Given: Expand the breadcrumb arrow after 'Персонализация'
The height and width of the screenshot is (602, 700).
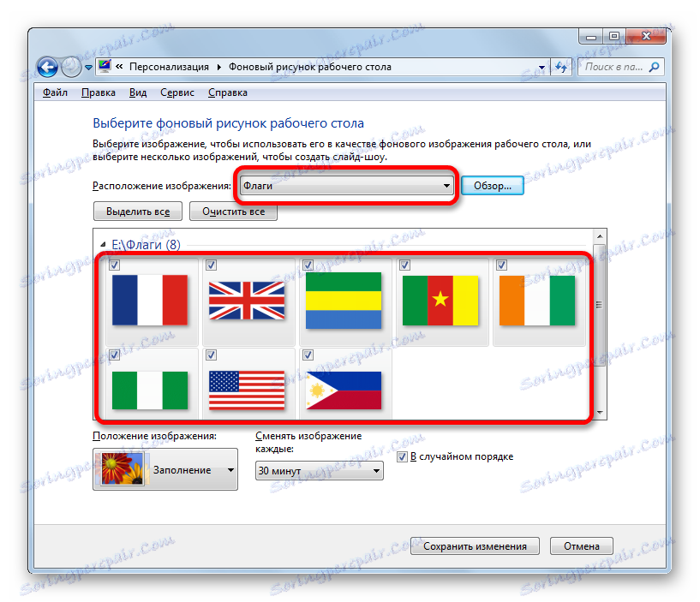Looking at the screenshot, I should click(x=218, y=67).
